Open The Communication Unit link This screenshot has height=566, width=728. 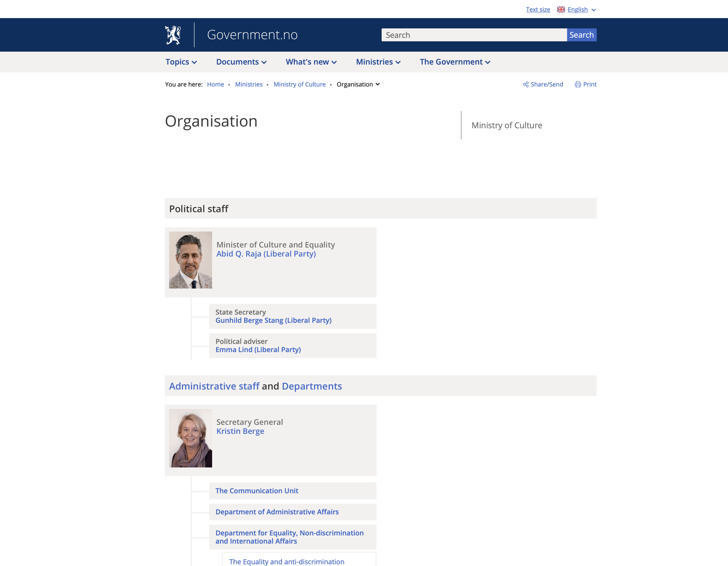click(256, 491)
